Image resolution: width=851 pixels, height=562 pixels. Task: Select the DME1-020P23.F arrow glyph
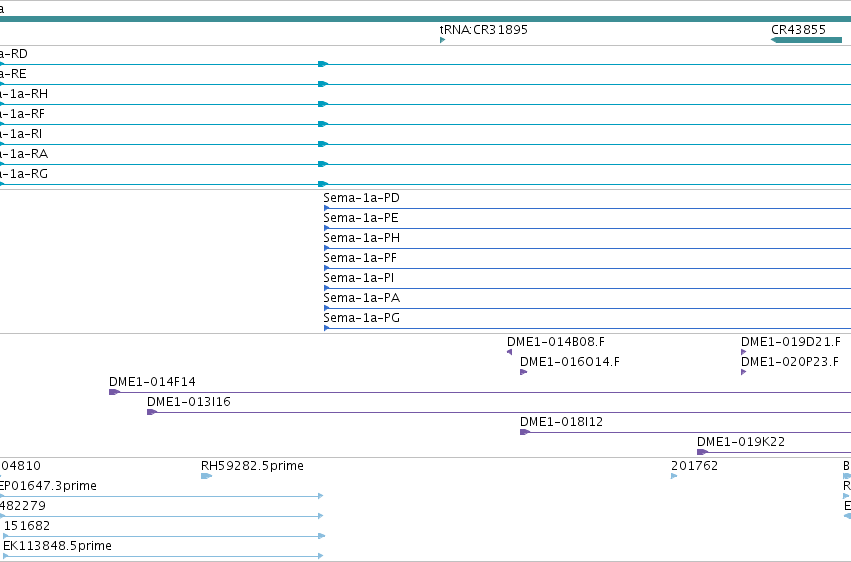point(744,372)
